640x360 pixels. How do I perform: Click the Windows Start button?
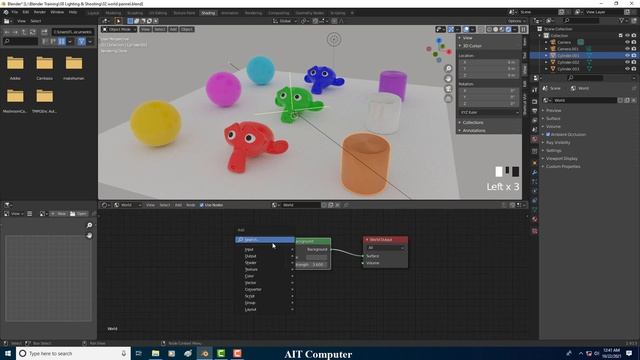click(x=7, y=353)
